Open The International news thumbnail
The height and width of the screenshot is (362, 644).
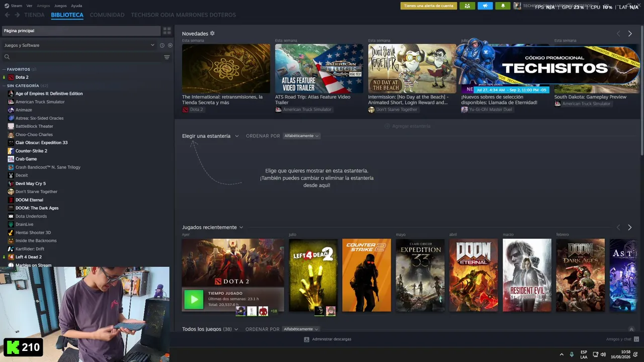pyautogui.click(x=226, y=68)
